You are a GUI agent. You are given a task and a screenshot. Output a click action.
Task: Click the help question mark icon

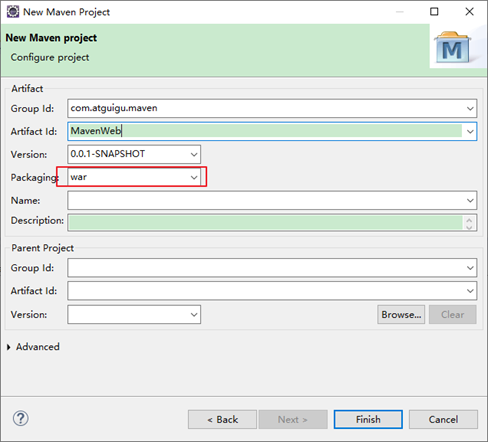click(x=21, y=419)
